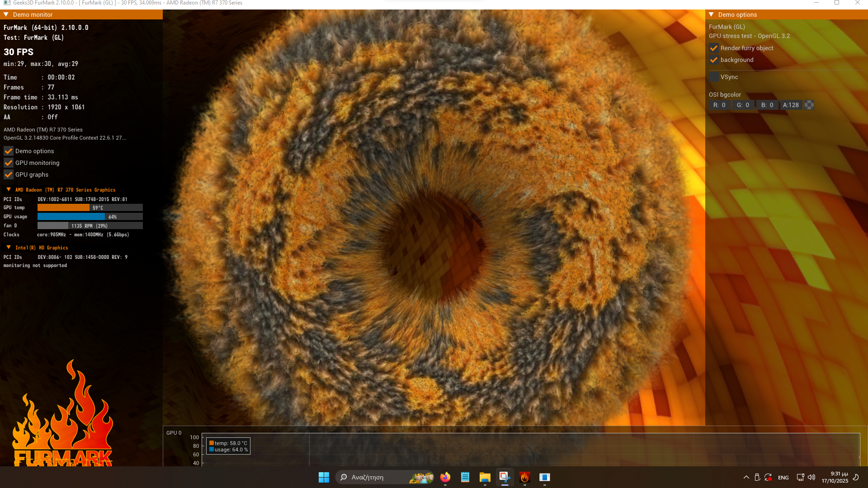868x488 pixels.
Task: Collapse the AMD Radeon R7 370 section
Action: (9, 190)
